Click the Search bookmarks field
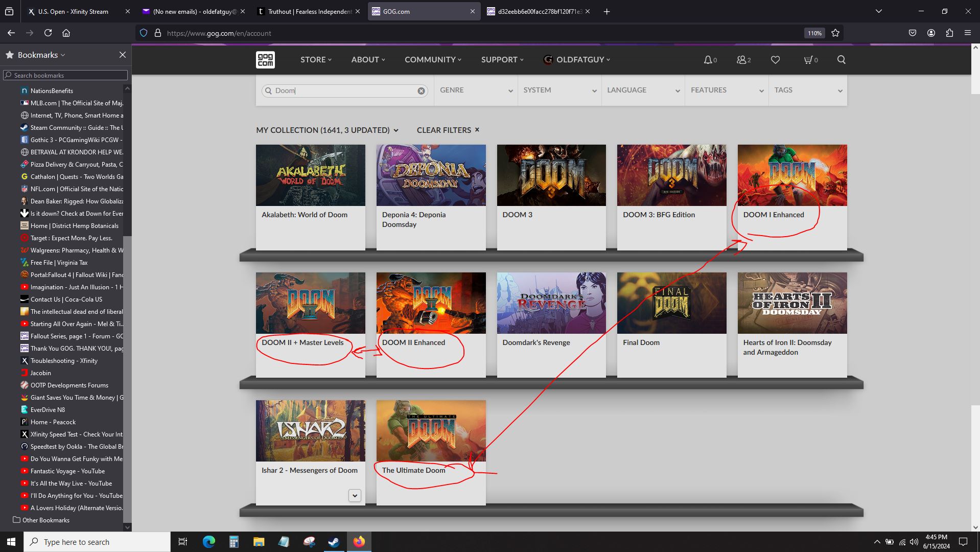 pyautogui.click(x=65, y=75)
